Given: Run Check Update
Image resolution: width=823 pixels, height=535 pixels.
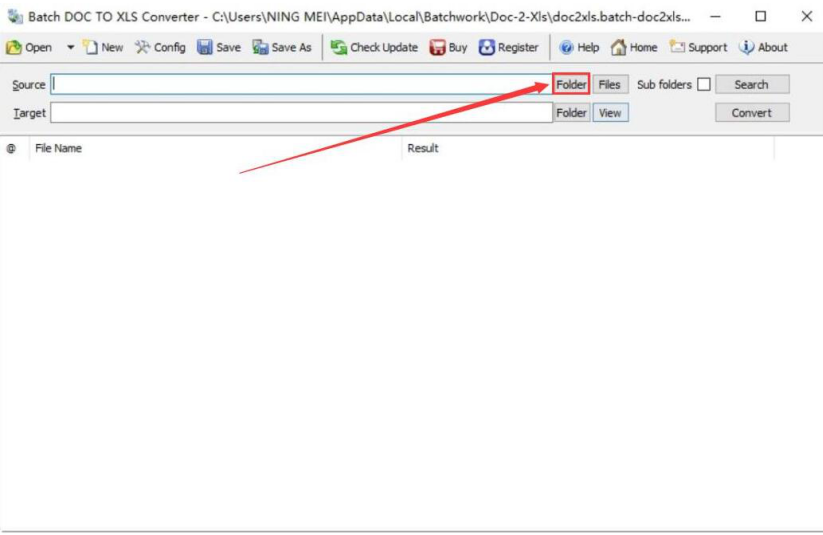Looking at the screenshot, I should click(x=374, y=47).
